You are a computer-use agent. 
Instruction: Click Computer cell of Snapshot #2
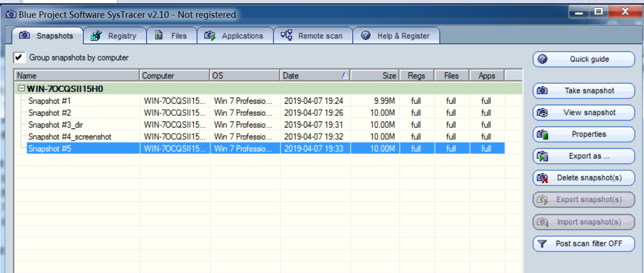(x=175, y=113)
